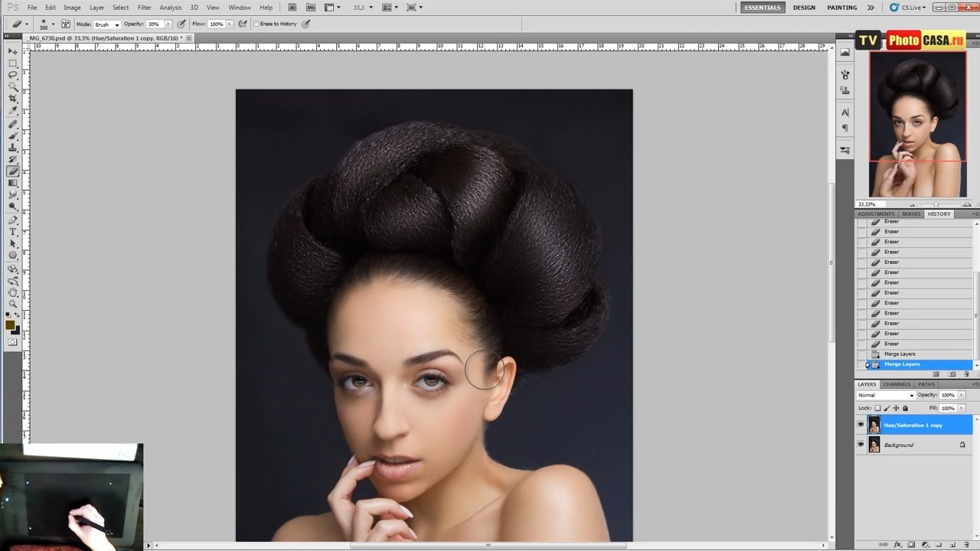The height and width of the screenshot is (551, 980).
Task: Toggle lock transparent pixels
Action: (x=877, y=408)
